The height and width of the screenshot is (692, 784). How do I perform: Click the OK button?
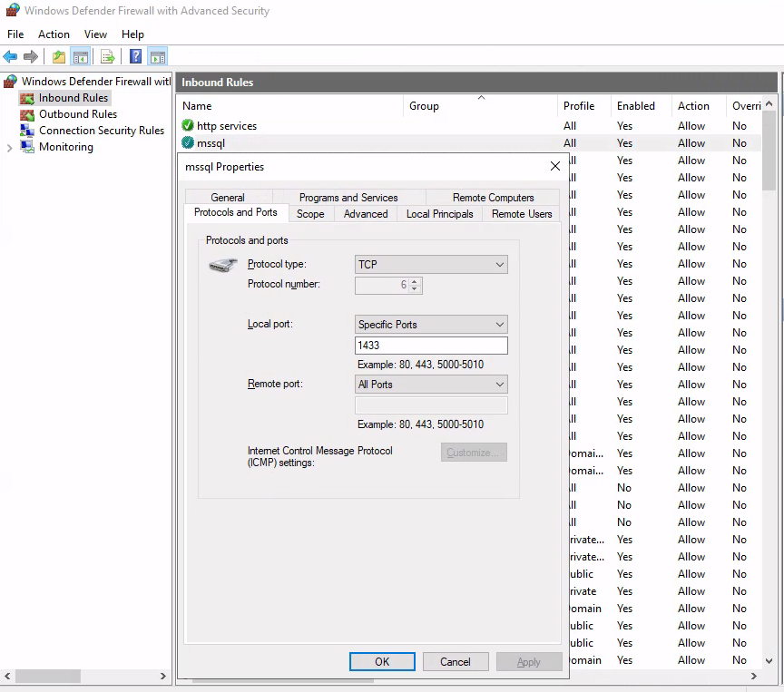point(382,661)
